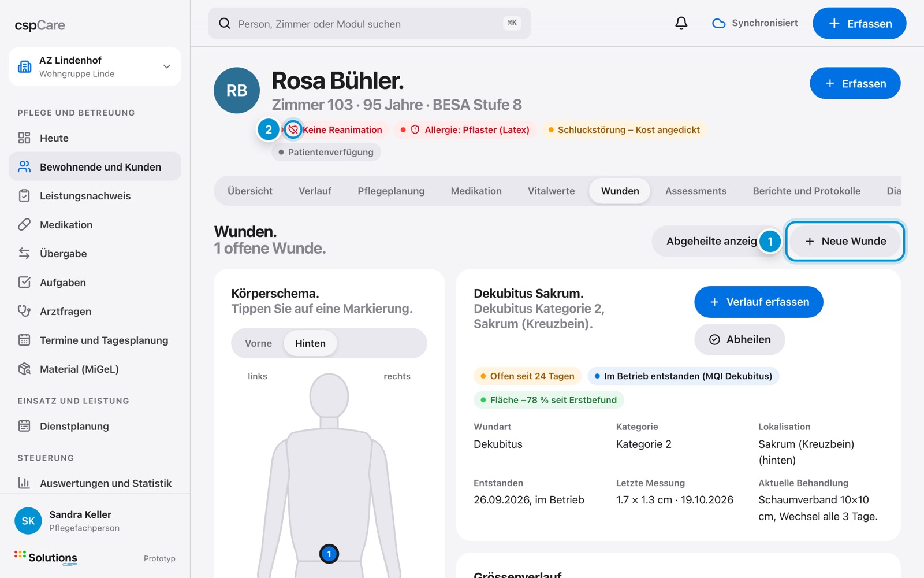Click Verlauf erfassen button

(x=758, y=302)
